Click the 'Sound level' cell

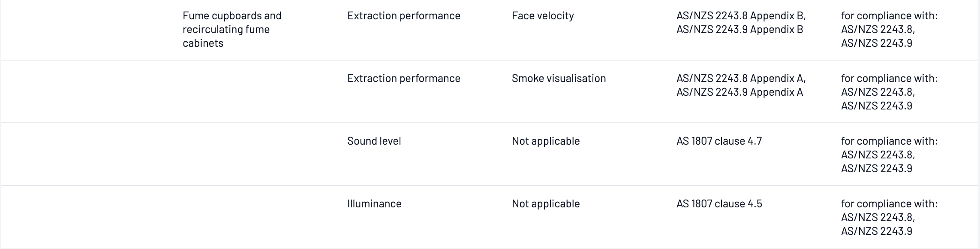pyautogui.click(x=374, y=141)
